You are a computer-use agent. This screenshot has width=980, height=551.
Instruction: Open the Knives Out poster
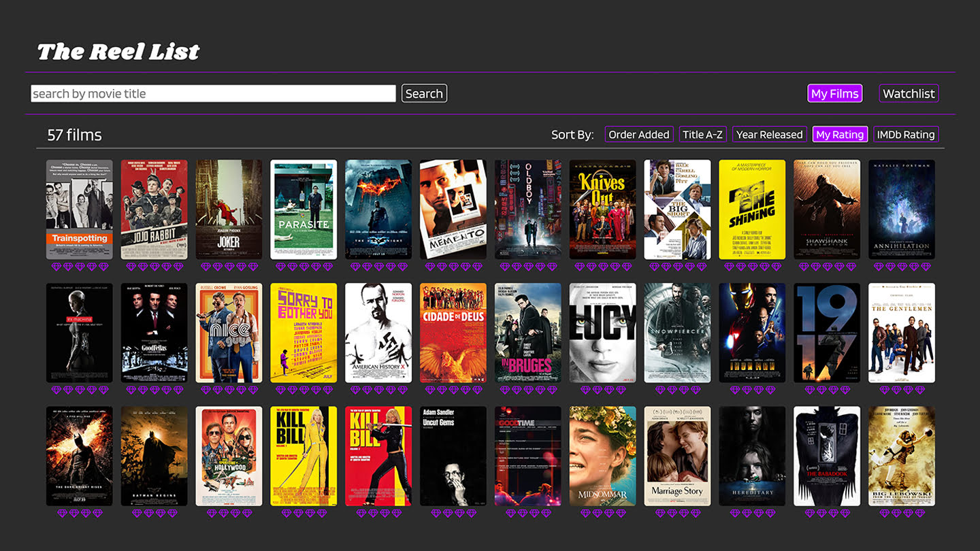(603, 210)
